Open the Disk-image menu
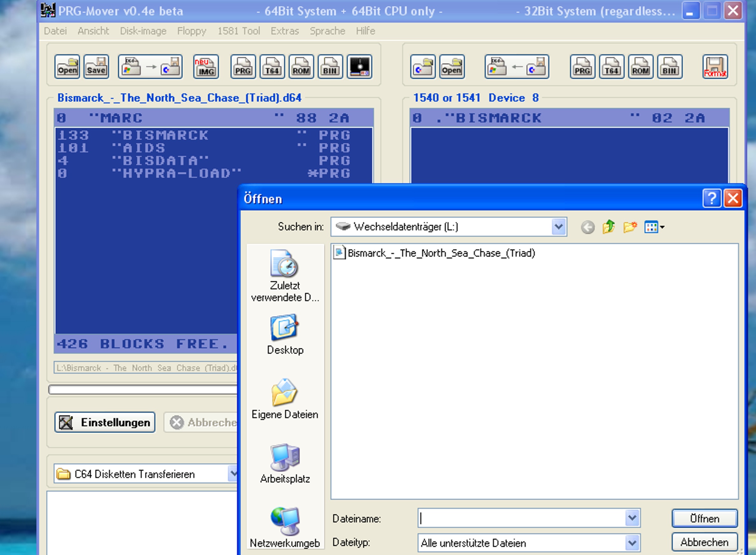 coord(143,31)
